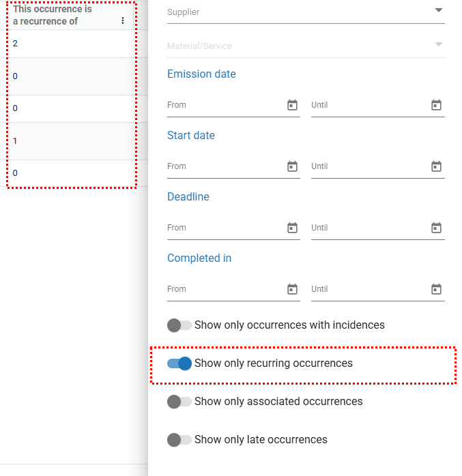Open the recurrence column options menu
Viewport: 462px width, 476px height.
coord(123,21)
